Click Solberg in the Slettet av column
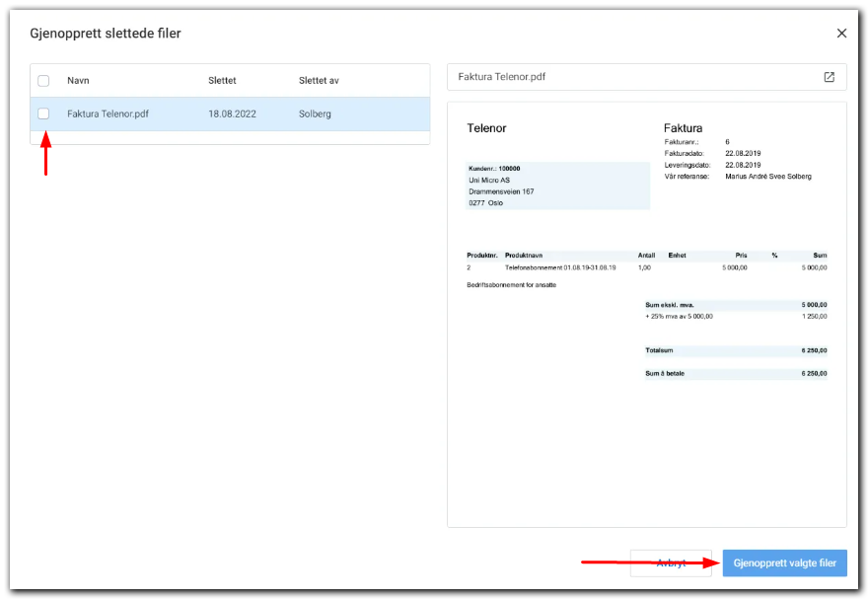This screenshot has width=868, height=599. point(315,114)
